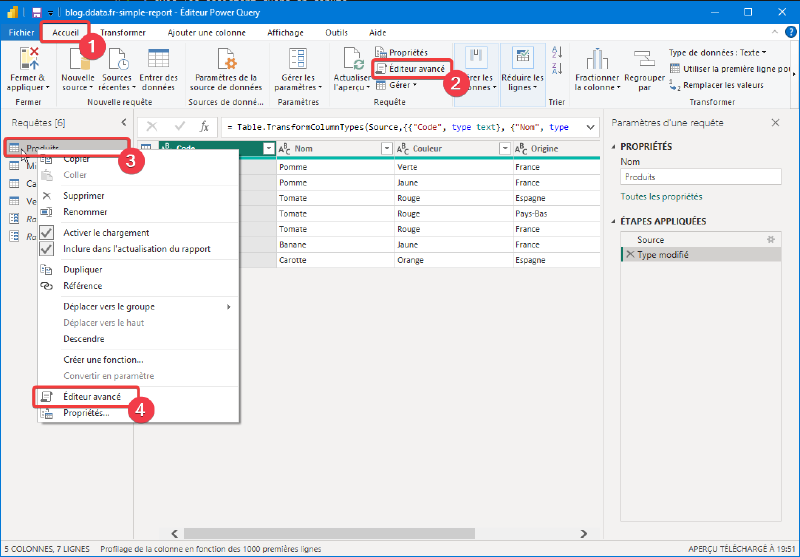Select the Carotte cell

coord(335,260)
